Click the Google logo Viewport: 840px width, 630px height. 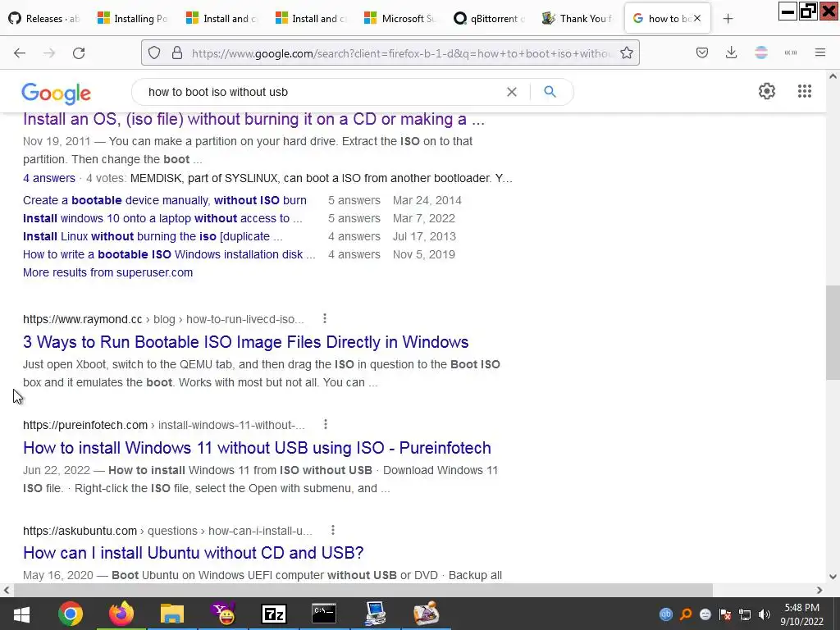click(57, 94)
